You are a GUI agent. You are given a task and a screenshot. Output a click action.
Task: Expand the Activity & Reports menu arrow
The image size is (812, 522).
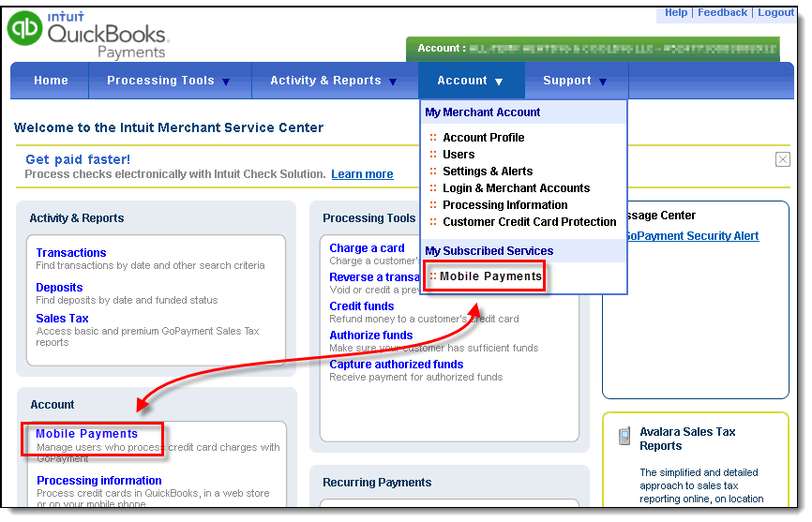393,82
